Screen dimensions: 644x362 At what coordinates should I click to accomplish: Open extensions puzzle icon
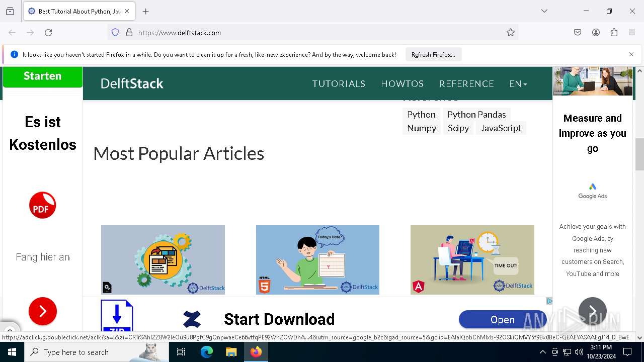[x=614, y=33]
